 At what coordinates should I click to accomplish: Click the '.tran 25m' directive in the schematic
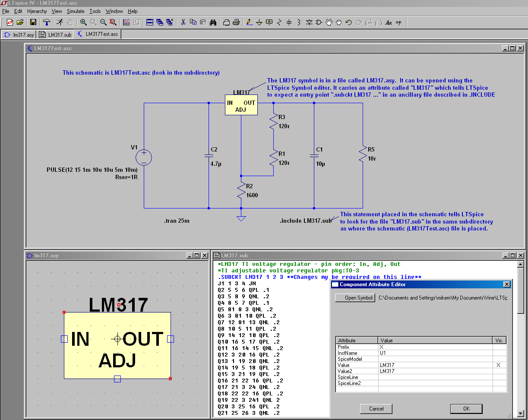[177, 221]
